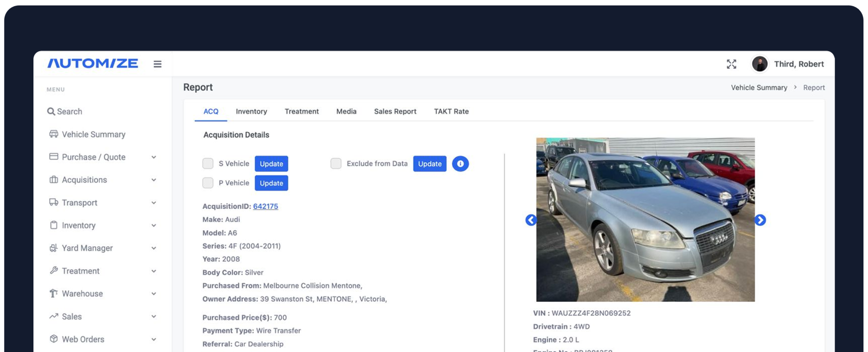
Task: Click the Purchased From Melbourne Collision Mentone text
Action: (283, 285)
